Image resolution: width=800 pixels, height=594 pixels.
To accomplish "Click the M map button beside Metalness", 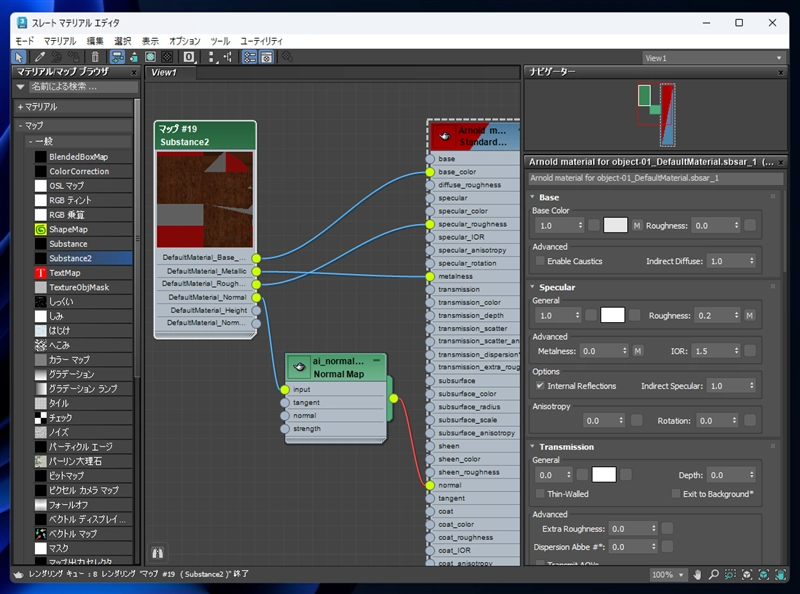I will click(637, 351).
